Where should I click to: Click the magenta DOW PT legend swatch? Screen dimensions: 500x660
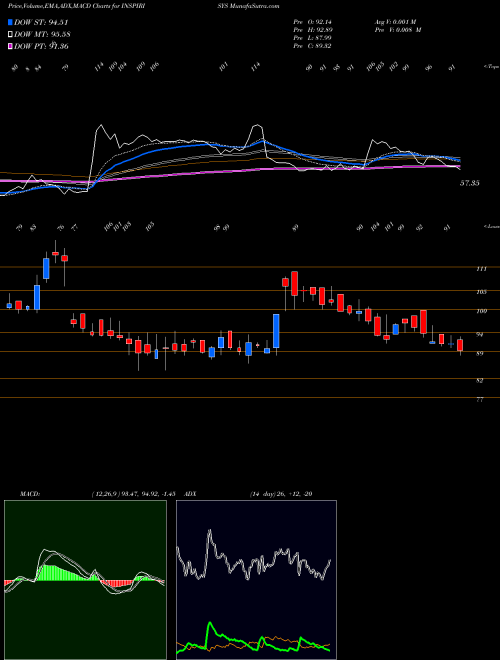click(11, 46)
